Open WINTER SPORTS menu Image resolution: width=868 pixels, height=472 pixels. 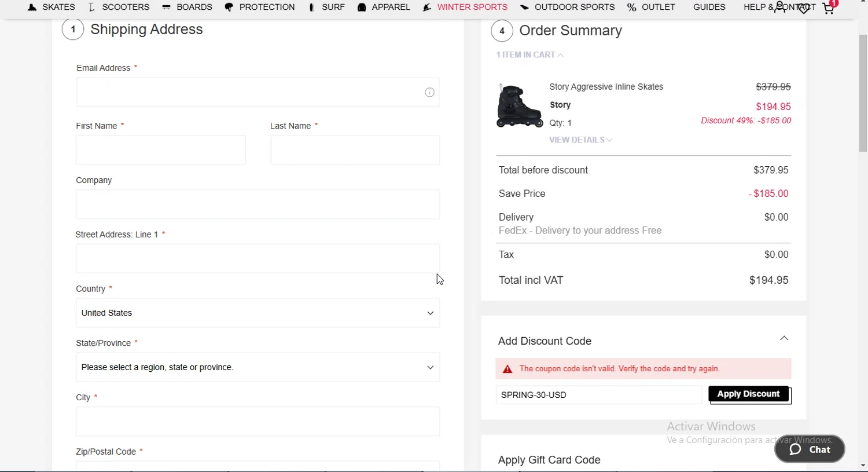point(472,7)
